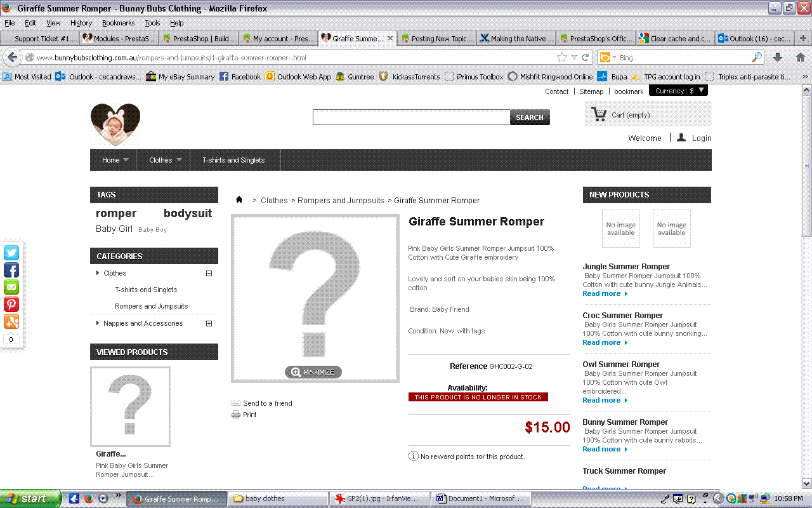The width and height of the screenshot is (812, 508).
Task: Show more bookmarks toolbar chevron
Action: pyautogui.click(x=806, y=76)
